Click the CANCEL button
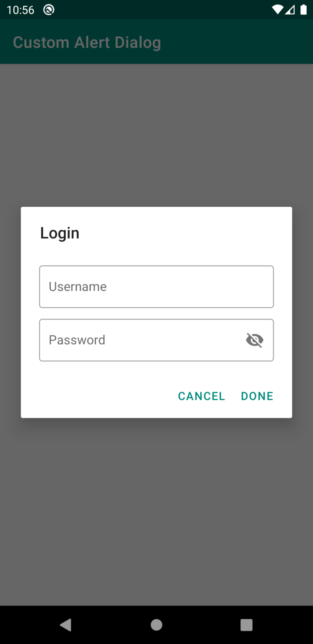This screenshot has width=313, height=644. pos(202,396)
